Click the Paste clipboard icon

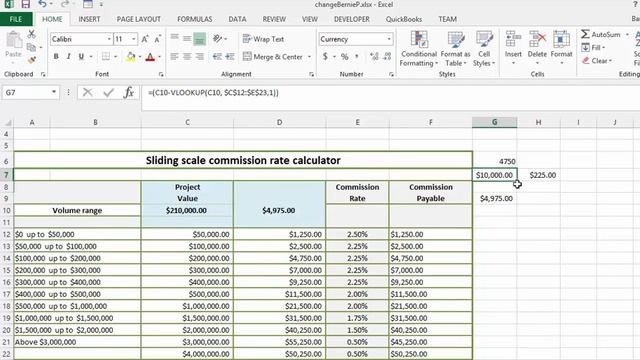pyautogui.click(x=13, y=40)
